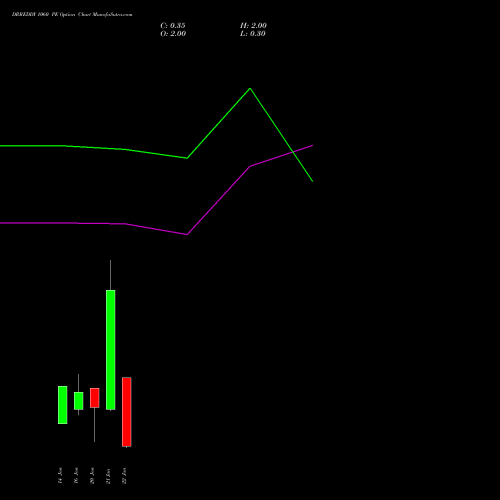Screen dimensions: 500x500
Task: Click the low value L: 0.30
Action: point(253,34)
